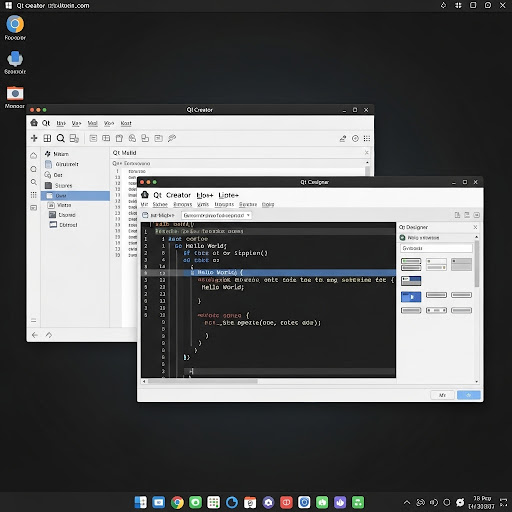Close the "Qt Malld" tab in Qt Creator

(367, 152)
